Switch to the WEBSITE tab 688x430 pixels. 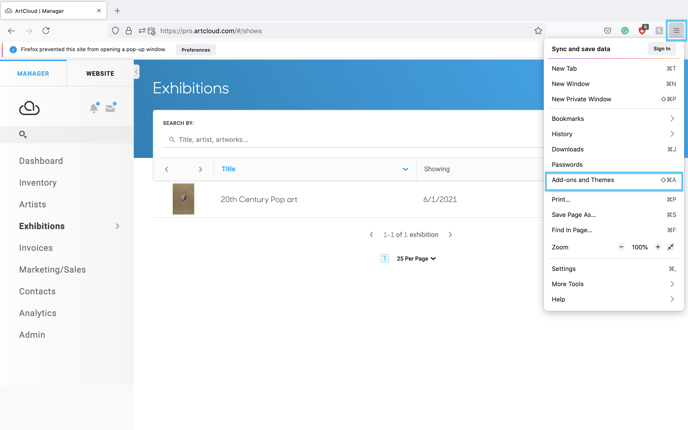coord(100,74)
